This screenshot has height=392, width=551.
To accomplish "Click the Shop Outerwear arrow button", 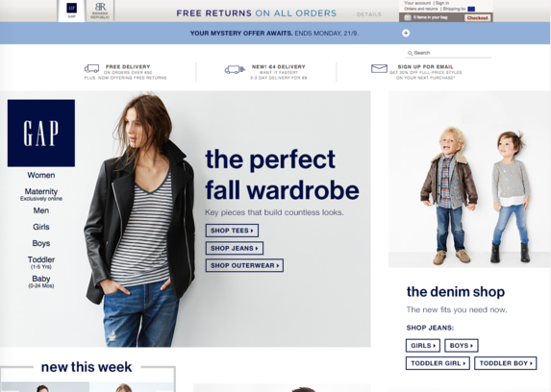I will point(244,265).
